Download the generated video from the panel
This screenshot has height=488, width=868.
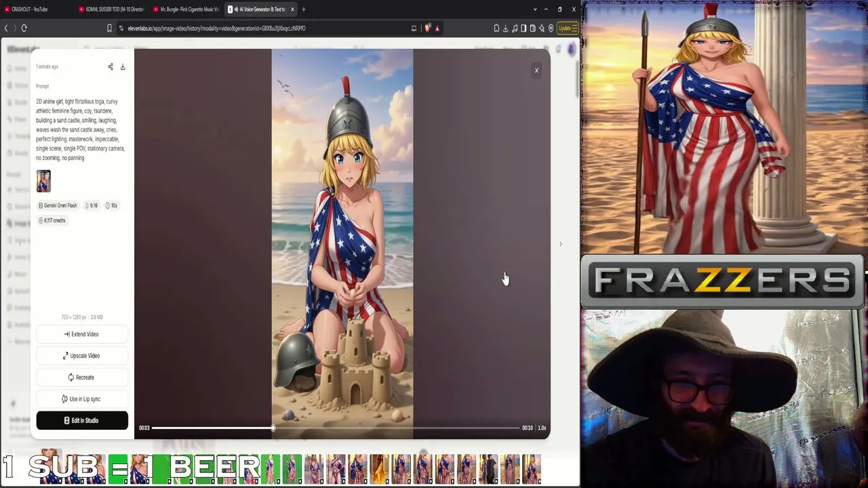tap(123, 66)
